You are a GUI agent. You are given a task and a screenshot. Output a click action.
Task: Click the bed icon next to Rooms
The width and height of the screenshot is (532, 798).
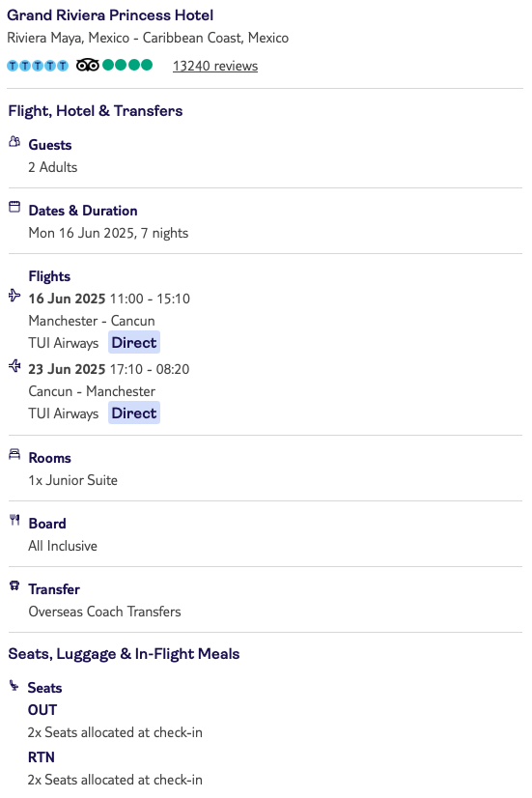tap(14, 454)
